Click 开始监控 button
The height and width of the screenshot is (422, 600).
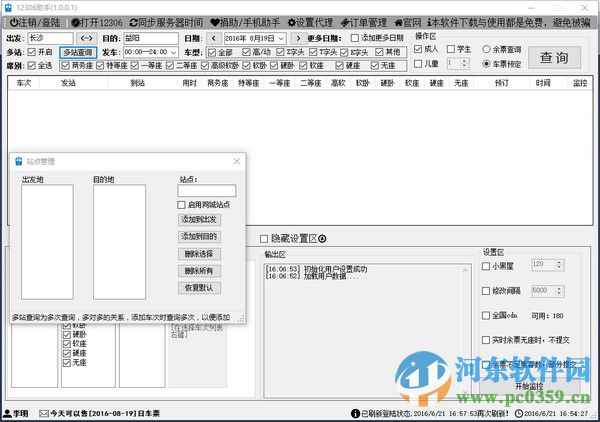point(530,386)
